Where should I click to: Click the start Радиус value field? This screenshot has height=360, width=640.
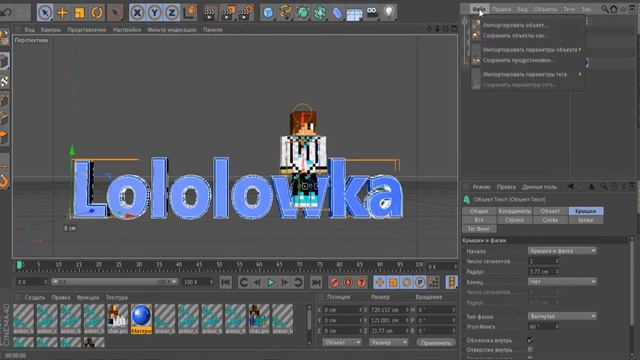(x=541, y=271)
